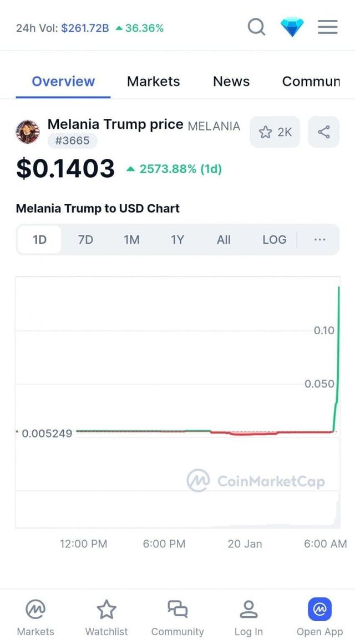
Task: Tap the blue diamond icon
Action: pyautogui.click(x=292, y=27)
